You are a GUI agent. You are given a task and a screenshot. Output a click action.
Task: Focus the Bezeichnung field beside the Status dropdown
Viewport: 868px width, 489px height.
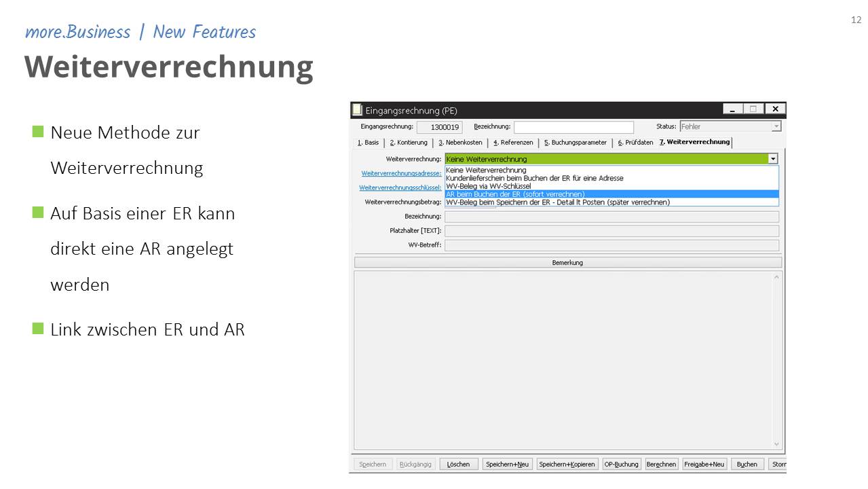coord(573,127)
